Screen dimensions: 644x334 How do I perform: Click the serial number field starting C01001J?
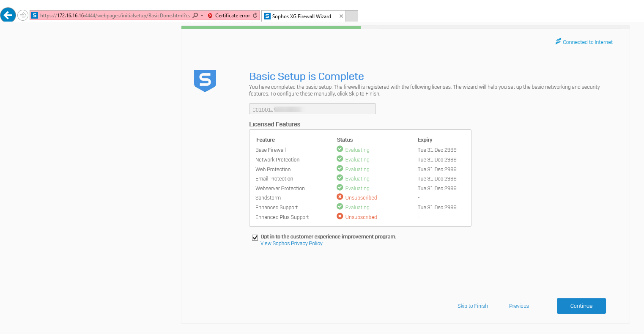click(312, 109)
